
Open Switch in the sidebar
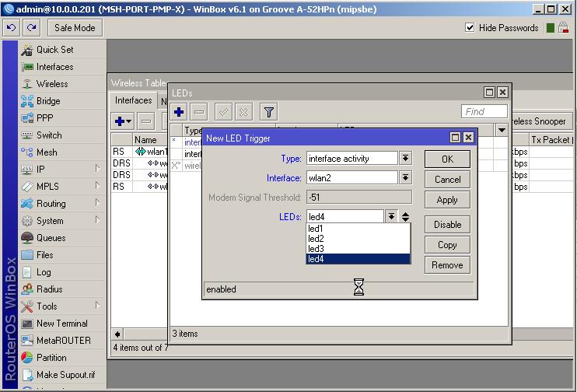coord(49,135)
